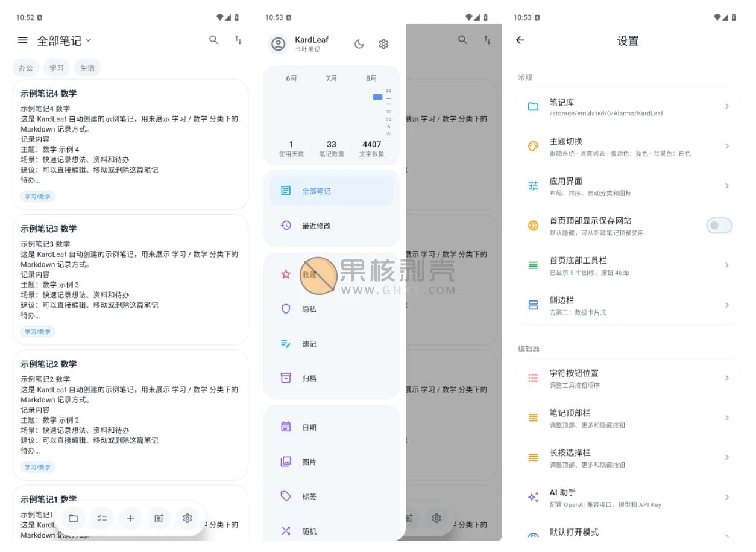Open 字符按钮位置 editor setting
The width and height of the screenshot is (756, 552).
(x=628, y=378)
